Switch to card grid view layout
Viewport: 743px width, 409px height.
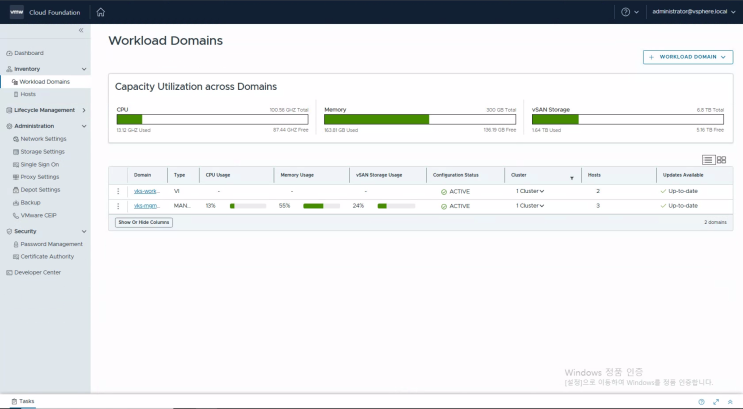[722, 160]
